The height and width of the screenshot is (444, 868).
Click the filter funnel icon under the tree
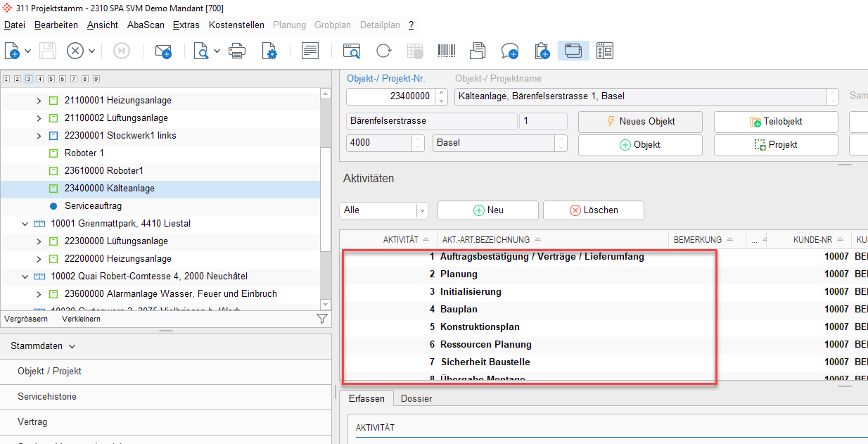[x=322, y=319]
